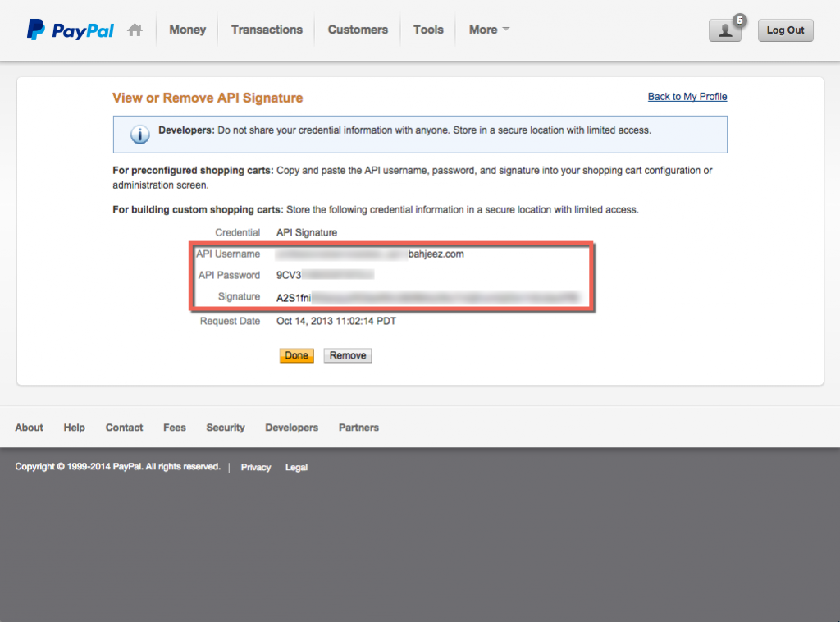Screen dimensions: 840x622
Task: Click the Remove button
Action: [x=347, y=355]
